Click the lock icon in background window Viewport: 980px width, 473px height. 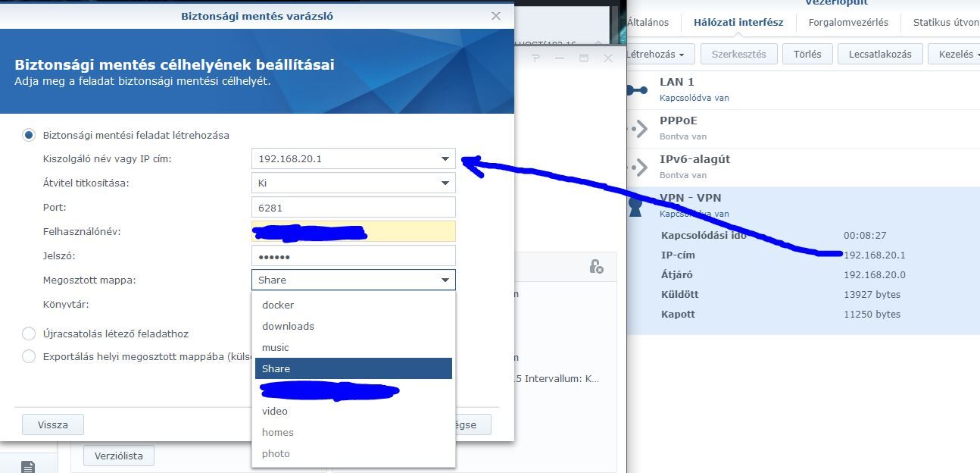pyautogui.click(x=596, y=267)
